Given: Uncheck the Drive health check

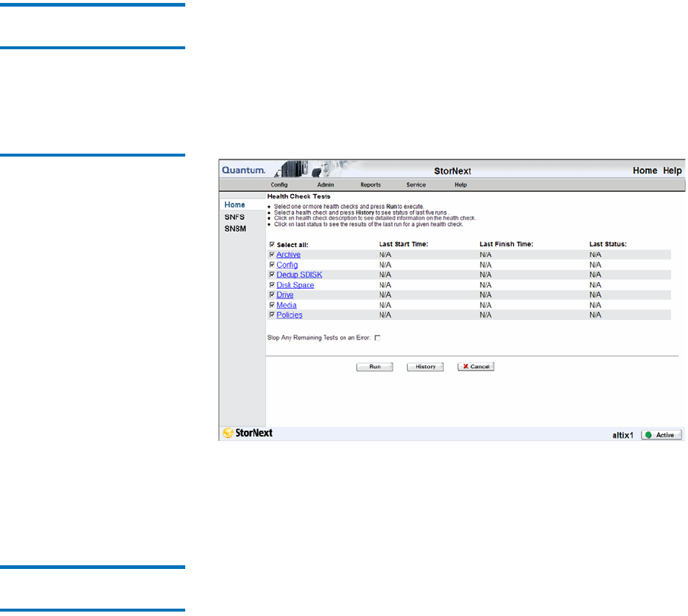Looking at the screenshot, I should tap(272, 295).
